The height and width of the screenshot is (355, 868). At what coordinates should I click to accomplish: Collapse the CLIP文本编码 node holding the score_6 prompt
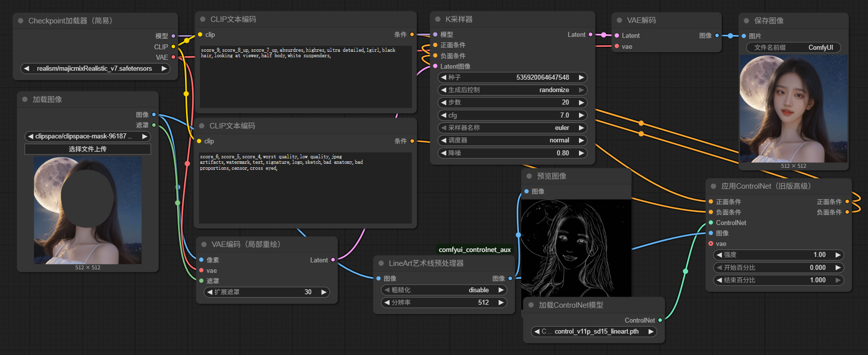(202, 126)
